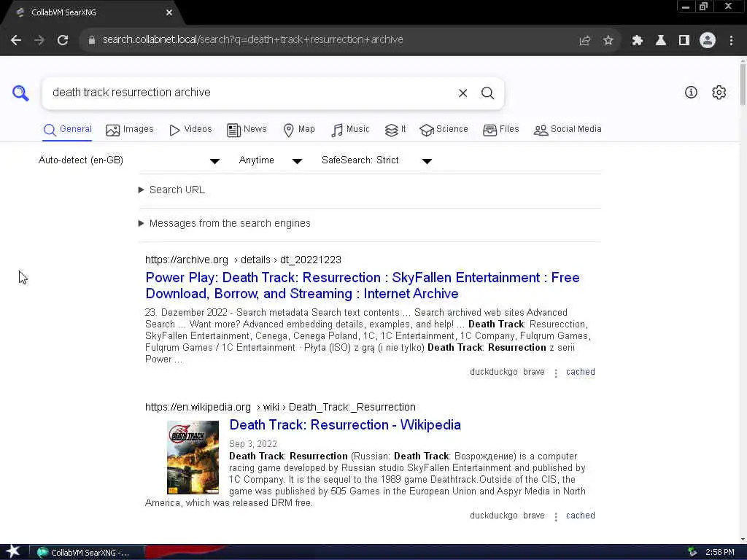The width and height of the screenshot is (747, 560).
Task: Switch to the It tab
Action: click(x=395, y=130)
